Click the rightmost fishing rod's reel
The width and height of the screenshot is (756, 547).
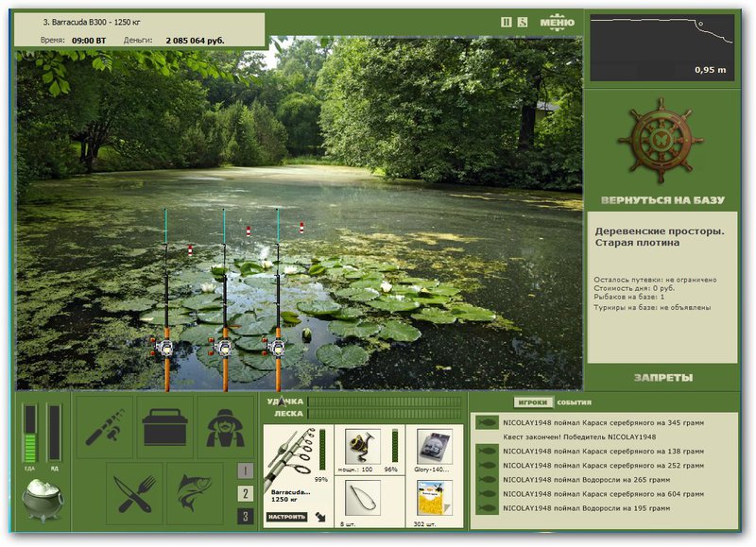coord(276,347)
